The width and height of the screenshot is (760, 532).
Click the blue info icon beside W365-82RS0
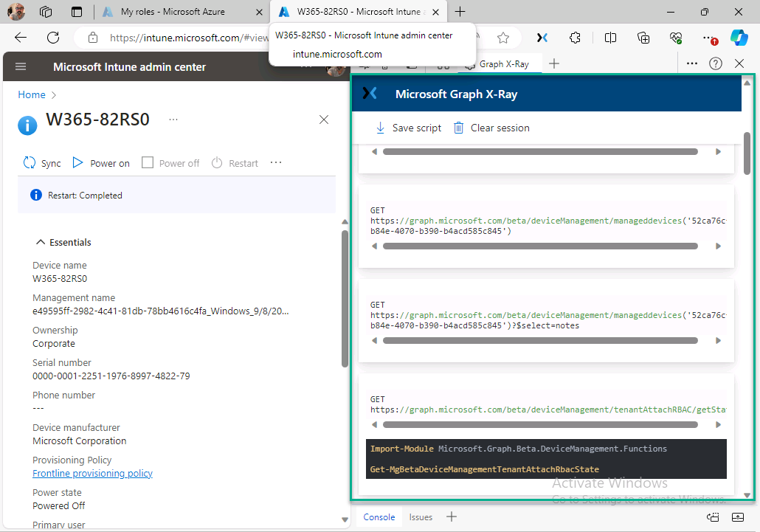coord(27,125)
